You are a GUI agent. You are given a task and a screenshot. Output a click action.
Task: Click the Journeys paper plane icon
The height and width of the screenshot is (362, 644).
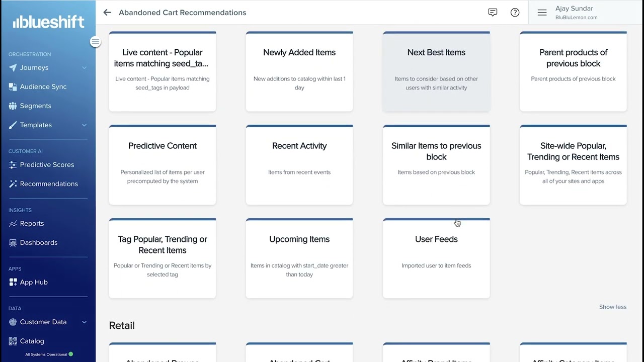[x=13, y=67]
